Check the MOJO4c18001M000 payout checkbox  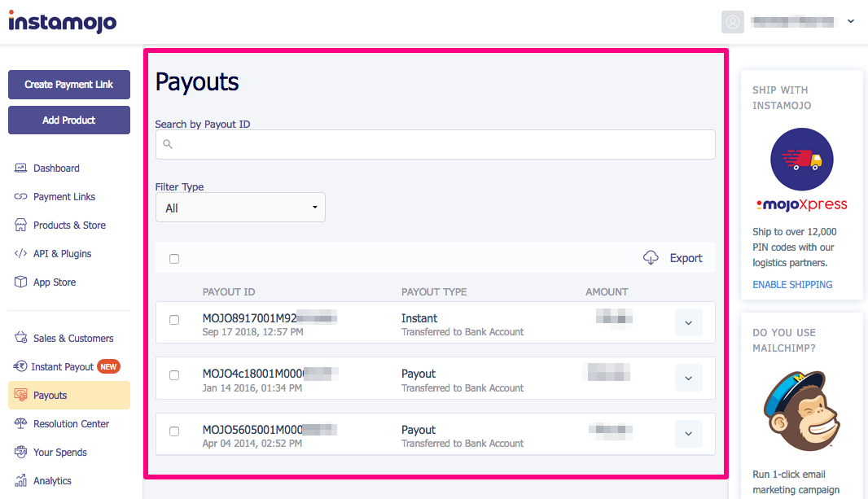(174, 375)
